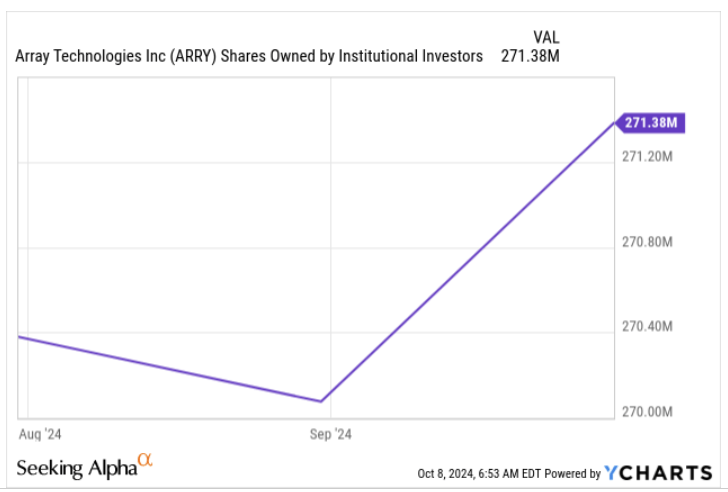Click the 270.40M y-axis label
The height and width of the screenshot is (492, 728).
point(647,327)
